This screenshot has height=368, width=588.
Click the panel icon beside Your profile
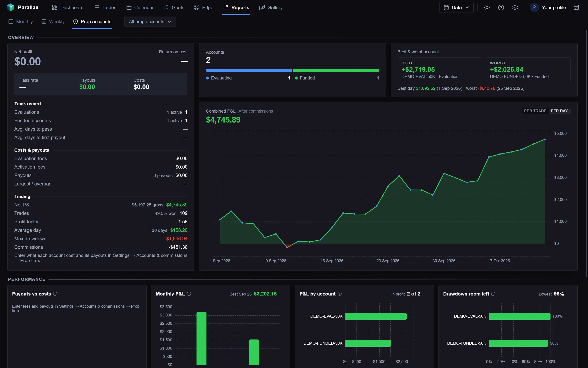(576, 8)
